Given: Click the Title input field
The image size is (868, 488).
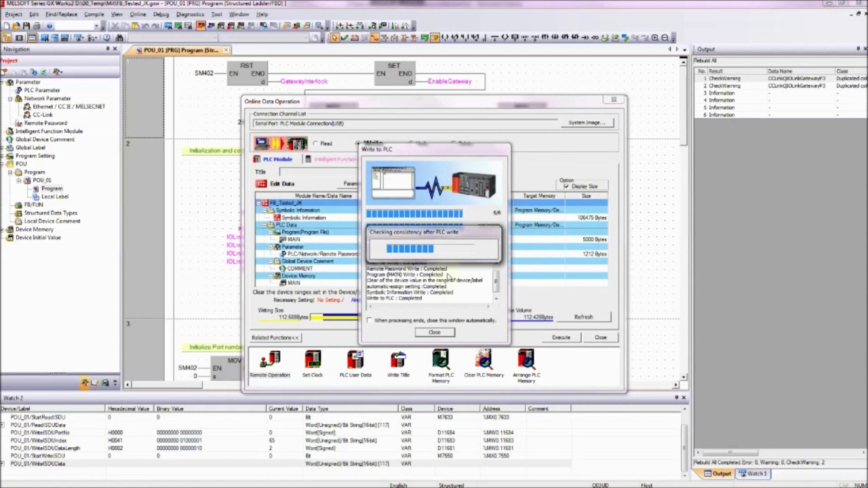Looking at the screenshot, I should tap(319, 172).
